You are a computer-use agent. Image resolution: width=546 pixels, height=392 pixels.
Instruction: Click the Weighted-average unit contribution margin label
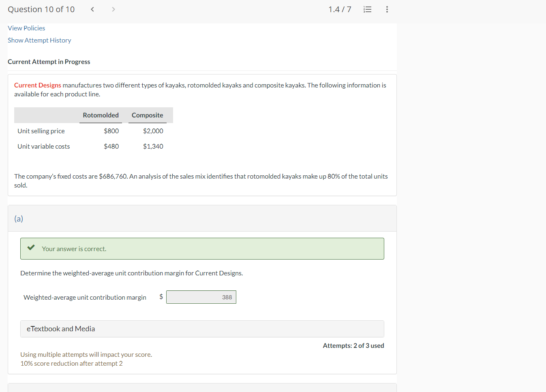(x=85, y=297)
